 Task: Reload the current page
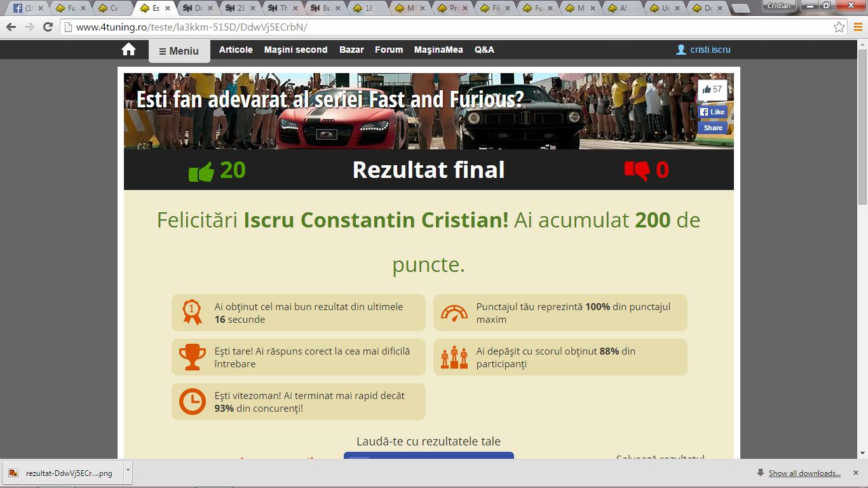[x=48, y=27]
